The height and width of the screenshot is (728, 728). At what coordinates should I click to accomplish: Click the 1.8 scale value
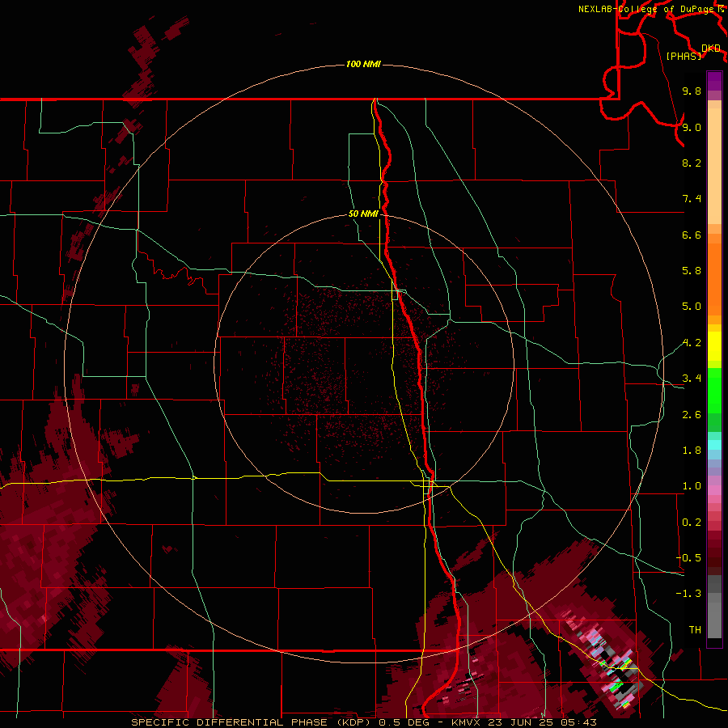click(x=692, y=451)
